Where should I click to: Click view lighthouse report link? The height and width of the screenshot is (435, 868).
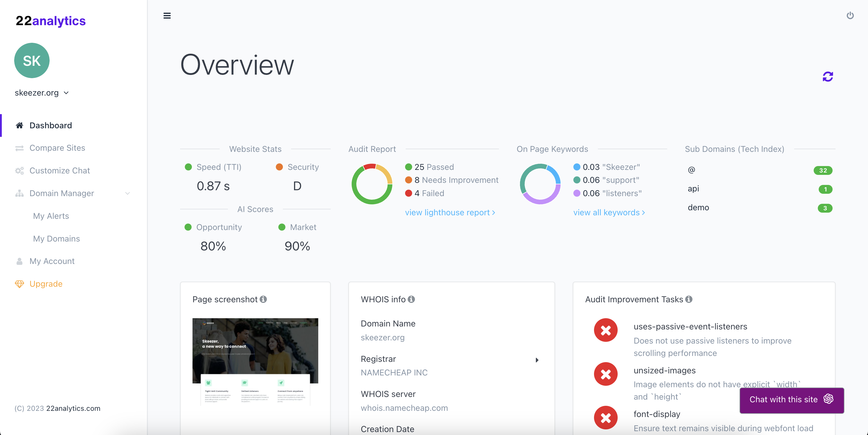(450, 212)
